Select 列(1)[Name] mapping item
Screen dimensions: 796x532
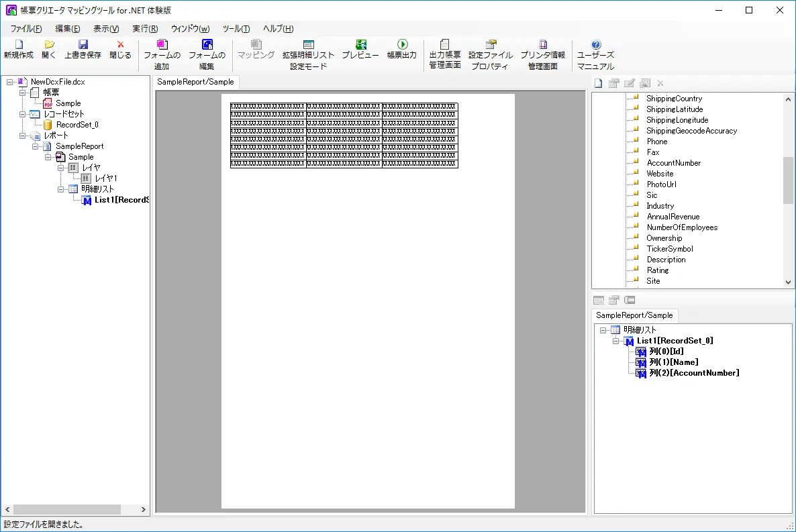tap(673, 362)
